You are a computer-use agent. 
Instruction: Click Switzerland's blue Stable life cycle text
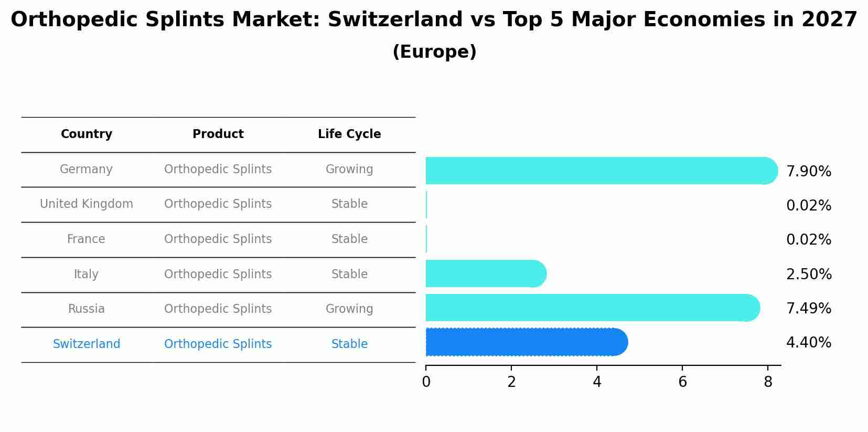pyautogui.click(x=349, y=344)
